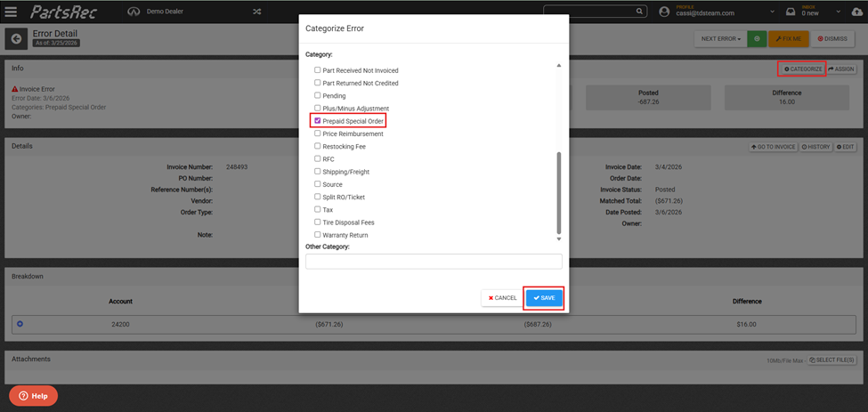Click Go To Invoice button
868x412 pixels.
(774, 147)
